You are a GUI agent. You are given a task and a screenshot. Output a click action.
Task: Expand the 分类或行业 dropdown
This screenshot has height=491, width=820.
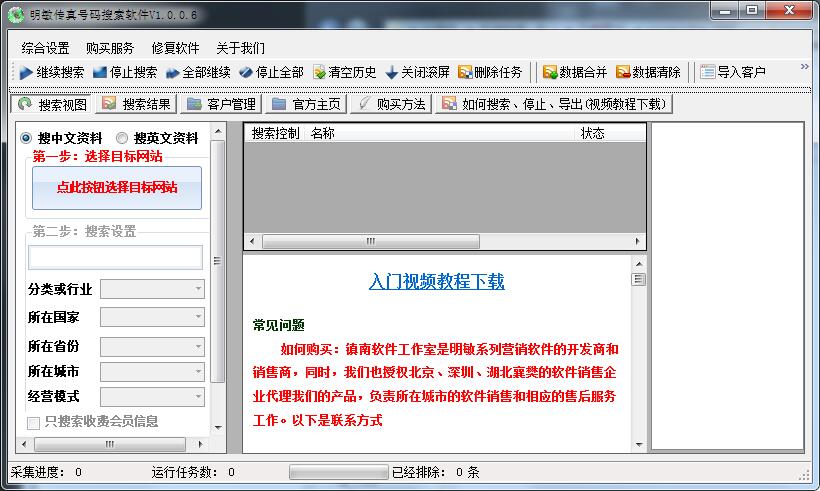point(152,289)
